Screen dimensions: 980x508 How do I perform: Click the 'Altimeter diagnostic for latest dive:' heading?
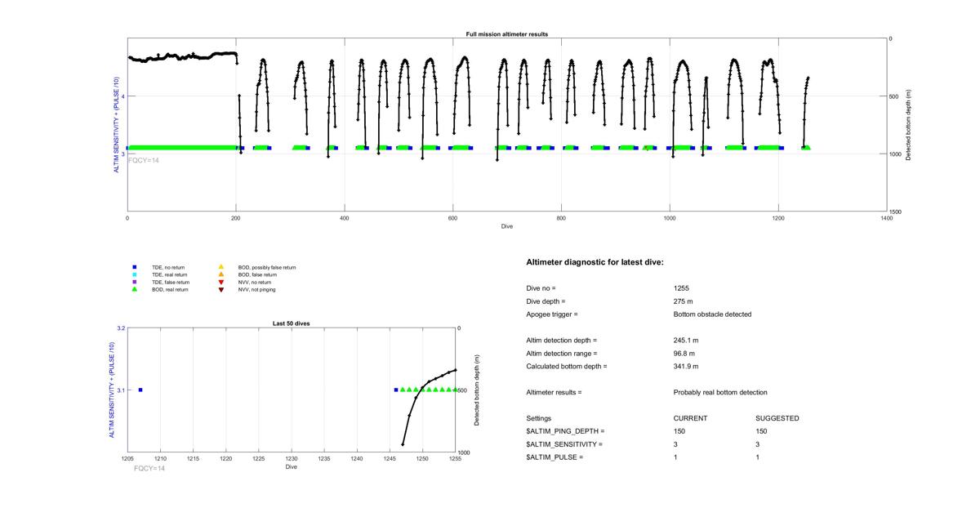(x=595, y=262)
